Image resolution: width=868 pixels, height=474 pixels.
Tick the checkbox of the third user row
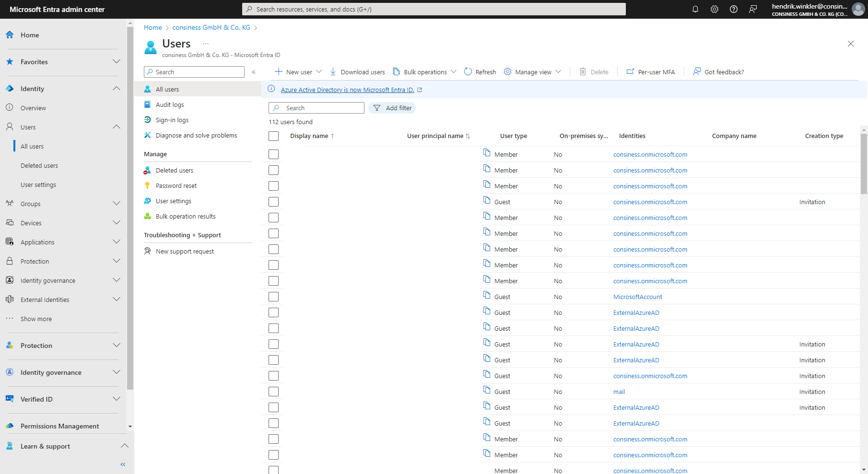click(274, 186)
